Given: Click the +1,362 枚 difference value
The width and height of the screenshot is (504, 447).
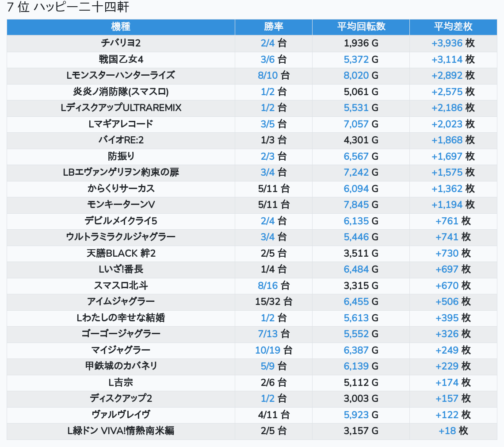Looking at the screenshot, I should point(453,189).
